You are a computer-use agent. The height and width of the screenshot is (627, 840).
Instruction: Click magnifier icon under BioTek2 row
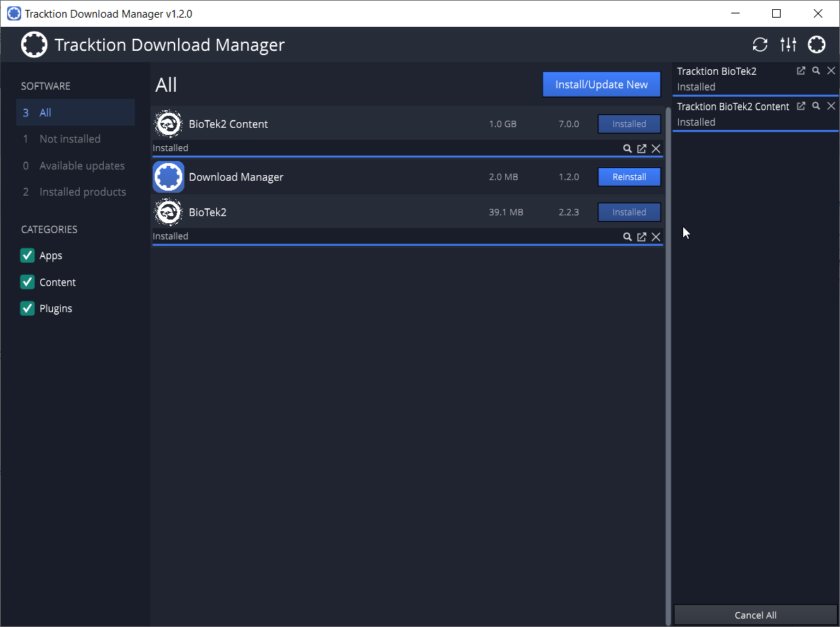627,237
